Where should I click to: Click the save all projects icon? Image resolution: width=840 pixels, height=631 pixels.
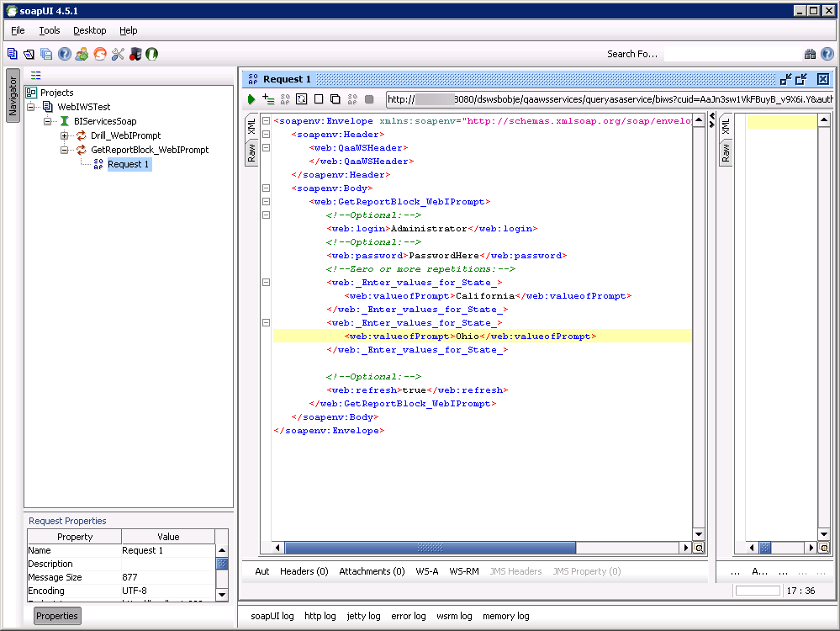point(46,54)
